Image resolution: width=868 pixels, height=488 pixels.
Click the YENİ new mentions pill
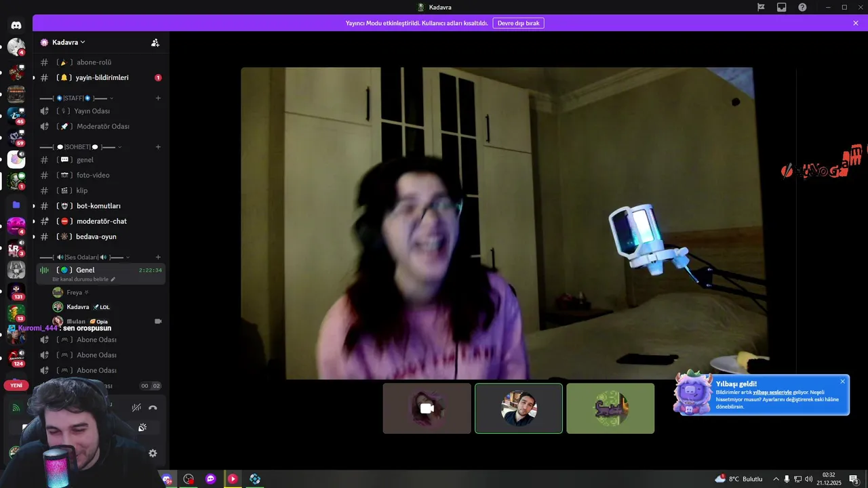coord(16,385)
